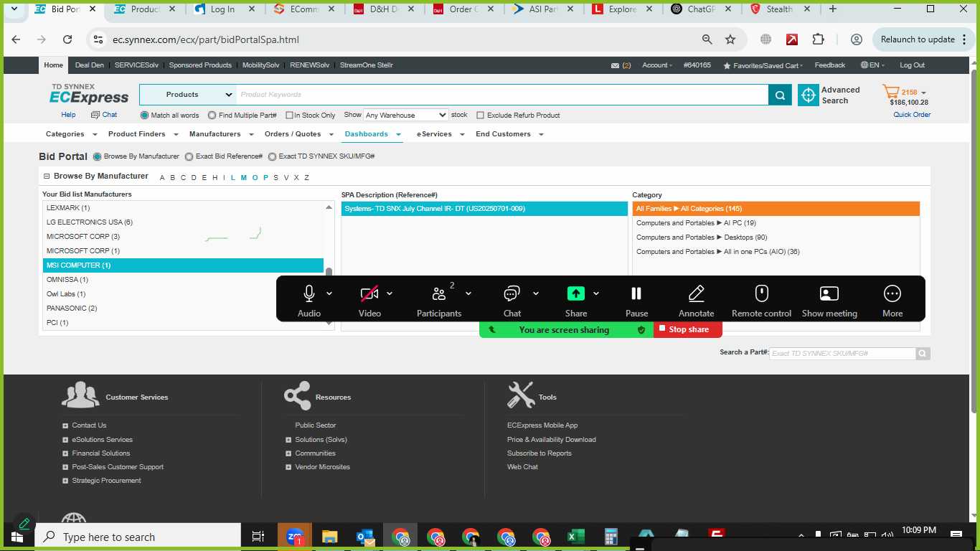Mute microphone with Zoom Audio button
The width and height of the screenshot is (980, 551).
309,301
